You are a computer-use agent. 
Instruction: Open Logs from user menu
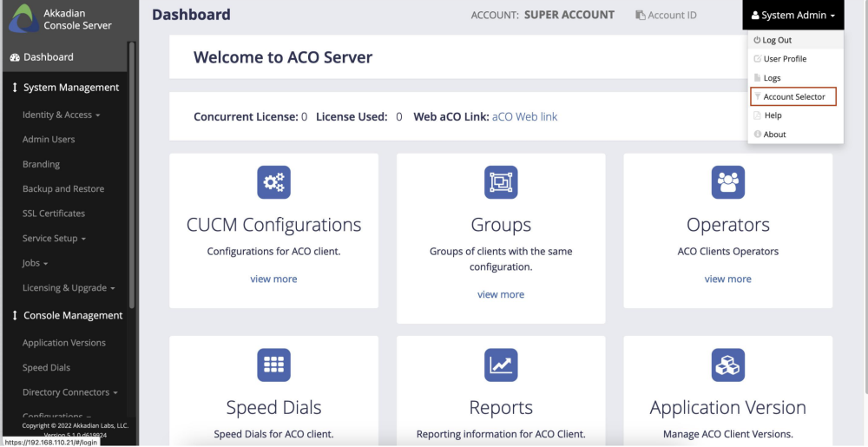coord(795,78)
